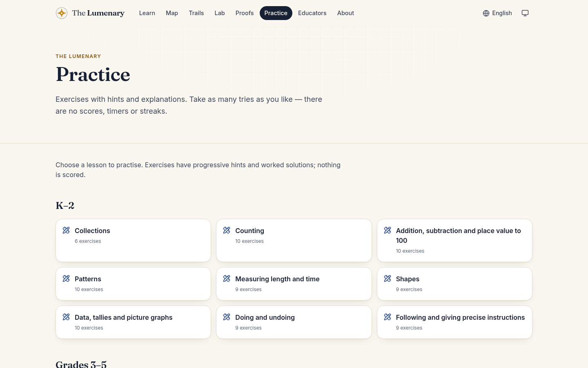Toggle the display theme monitor icon

tap(525, 13)
